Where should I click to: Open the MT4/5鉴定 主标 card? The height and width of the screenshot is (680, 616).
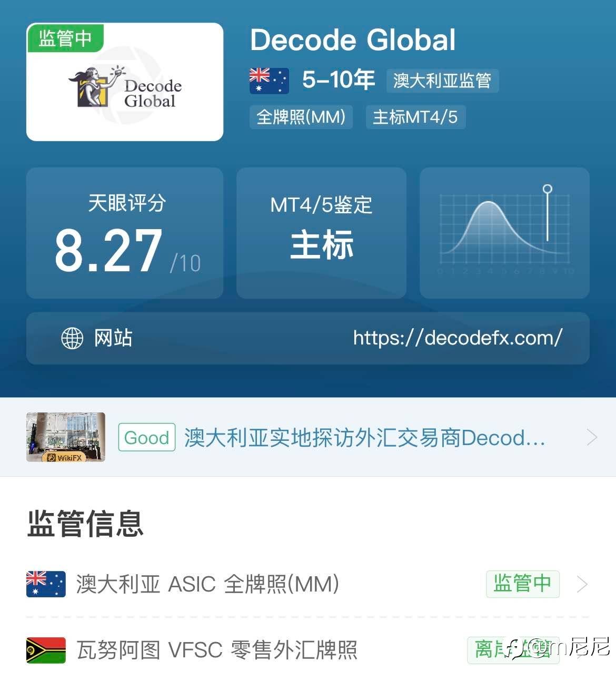[x=321, y=233]
